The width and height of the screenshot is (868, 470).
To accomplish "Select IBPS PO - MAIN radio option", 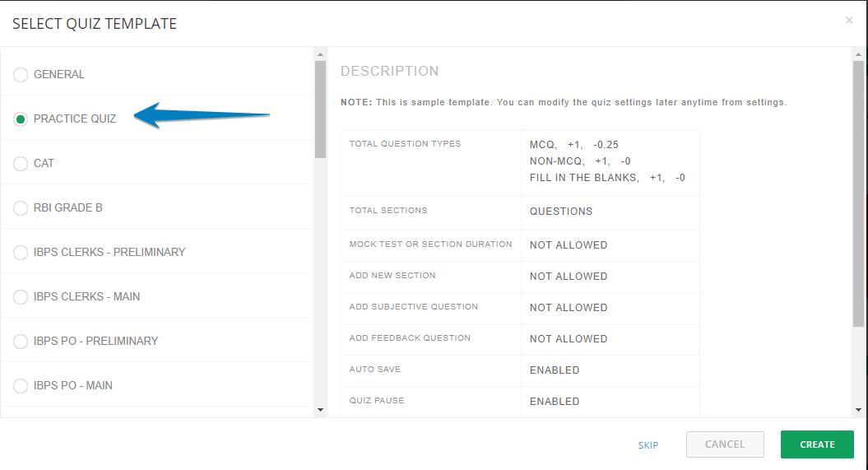I will tap(21, 385).
